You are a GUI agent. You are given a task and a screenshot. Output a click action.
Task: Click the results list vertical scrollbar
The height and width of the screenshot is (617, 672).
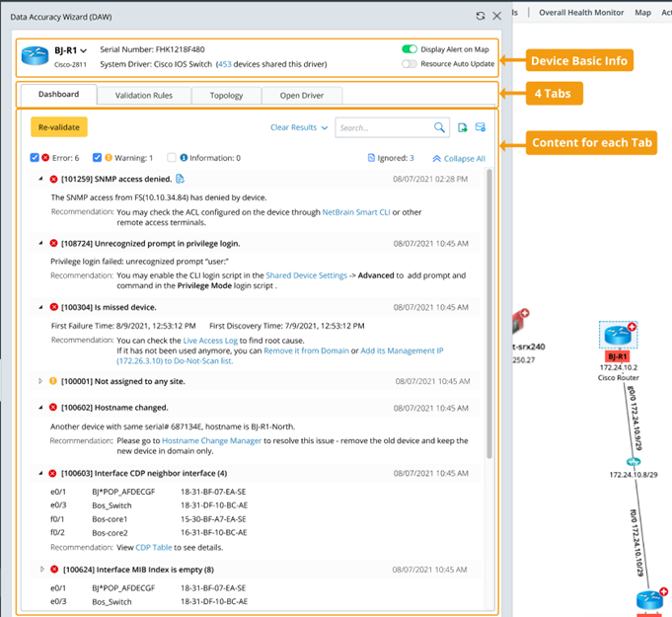click(x=489, y=314)
